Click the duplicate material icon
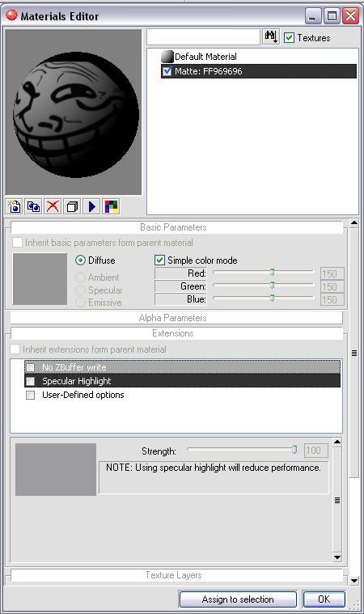 click(x=34, y=206)
